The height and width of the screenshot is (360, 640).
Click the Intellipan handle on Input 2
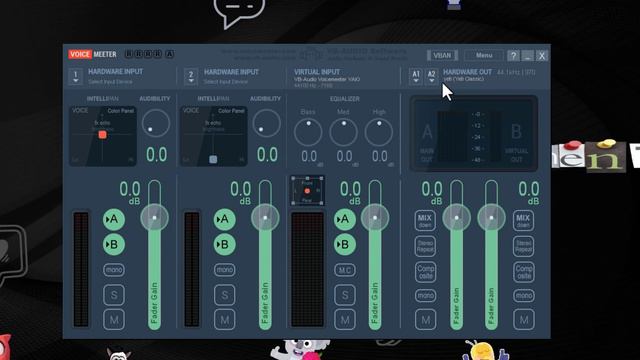pos(213,159)
